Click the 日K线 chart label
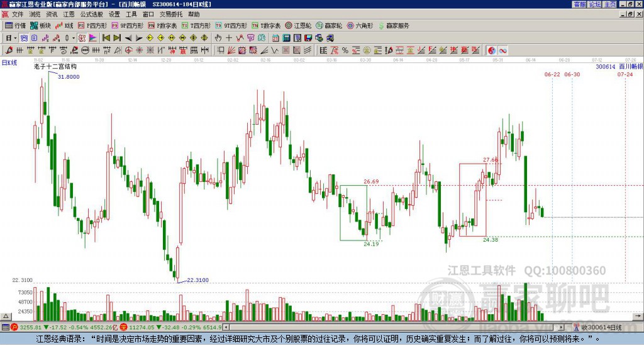 click(9, 62)
